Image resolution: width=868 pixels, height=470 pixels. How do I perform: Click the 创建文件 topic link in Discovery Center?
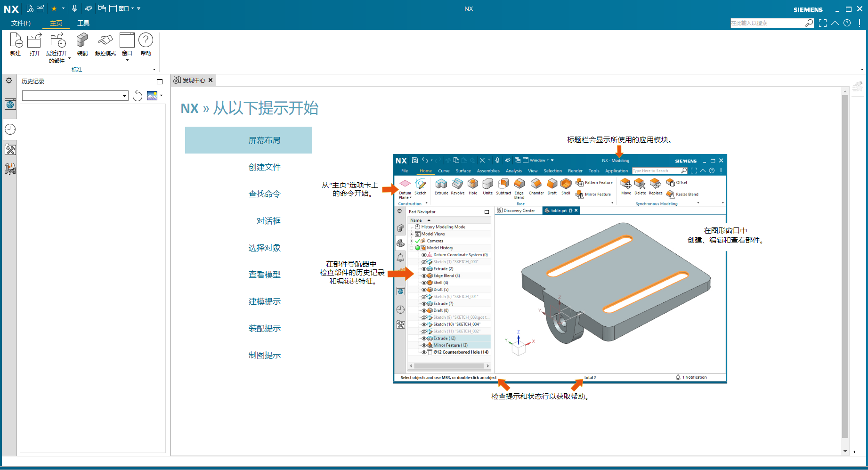(265, 167)
